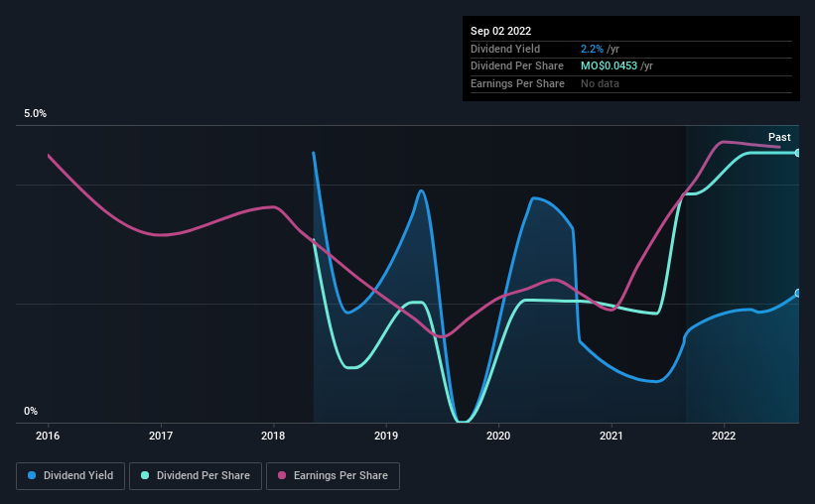Click the blue Dividend Yield legend dot
The width and height of the screenshot is (815, 504).
32,475
